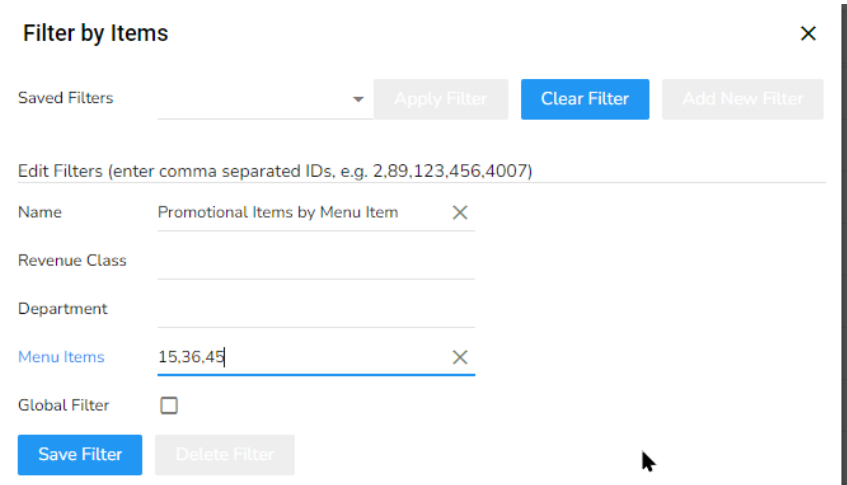
Task: Open the Saved Filters selection field
Action: click(255, 100)
